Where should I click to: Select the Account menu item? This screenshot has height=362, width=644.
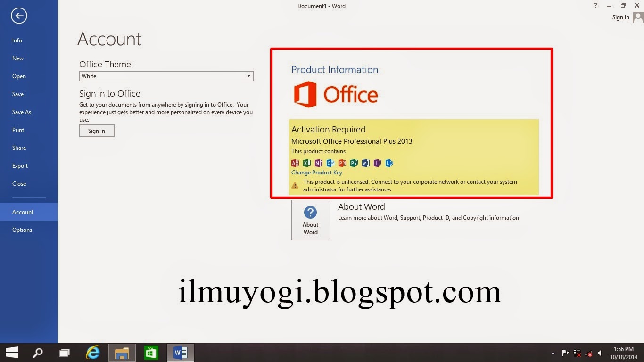tap(29, 212)
